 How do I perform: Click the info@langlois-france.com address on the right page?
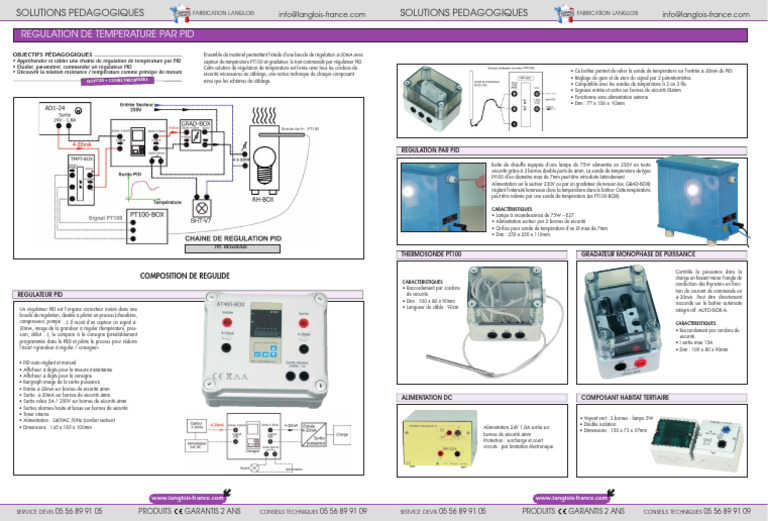[706, 14]
